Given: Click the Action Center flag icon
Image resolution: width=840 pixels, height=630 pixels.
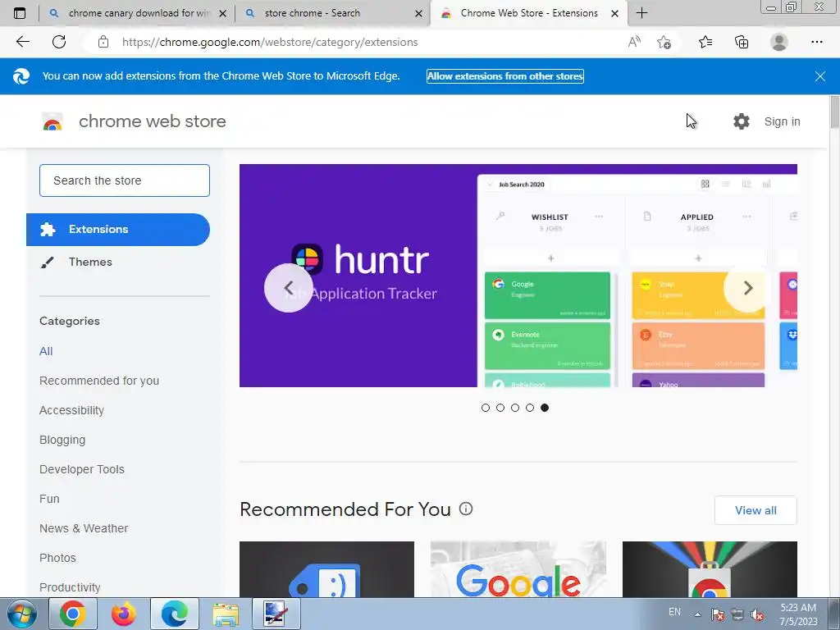Looking at the screenshot, I should pyautogui.click(x=718, y=614).
